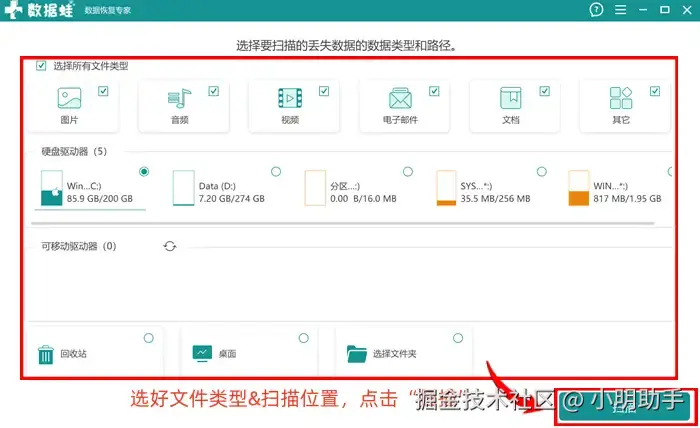
Task: Click the 电子邮件 email type icon
Action: pyautogui.click(x=400, y=98)
